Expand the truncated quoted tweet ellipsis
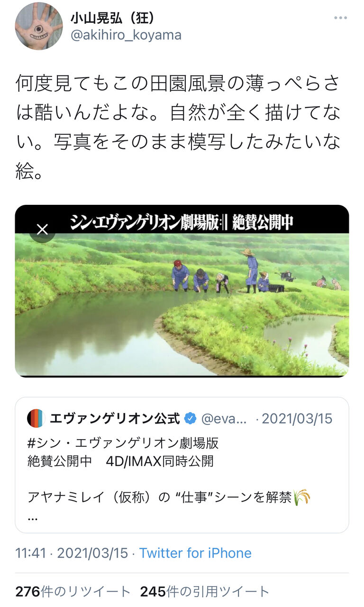Viewport: 364px width, 607px height. 33,518
